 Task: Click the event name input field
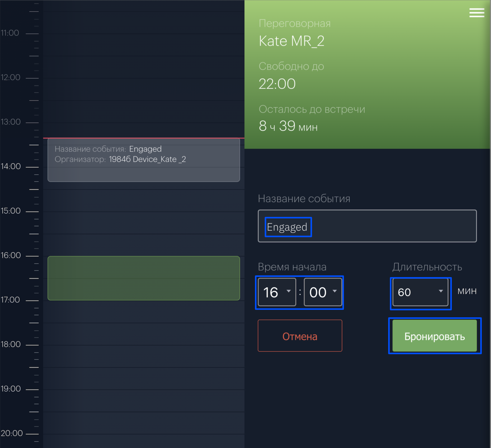tap(367, 226)
